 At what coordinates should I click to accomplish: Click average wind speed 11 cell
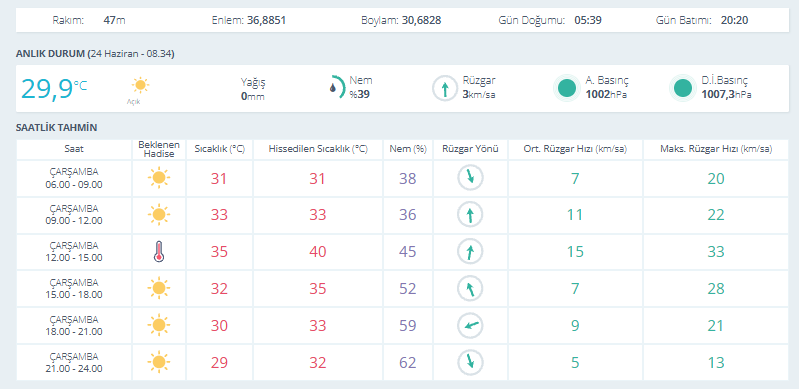tap(575, 215)
